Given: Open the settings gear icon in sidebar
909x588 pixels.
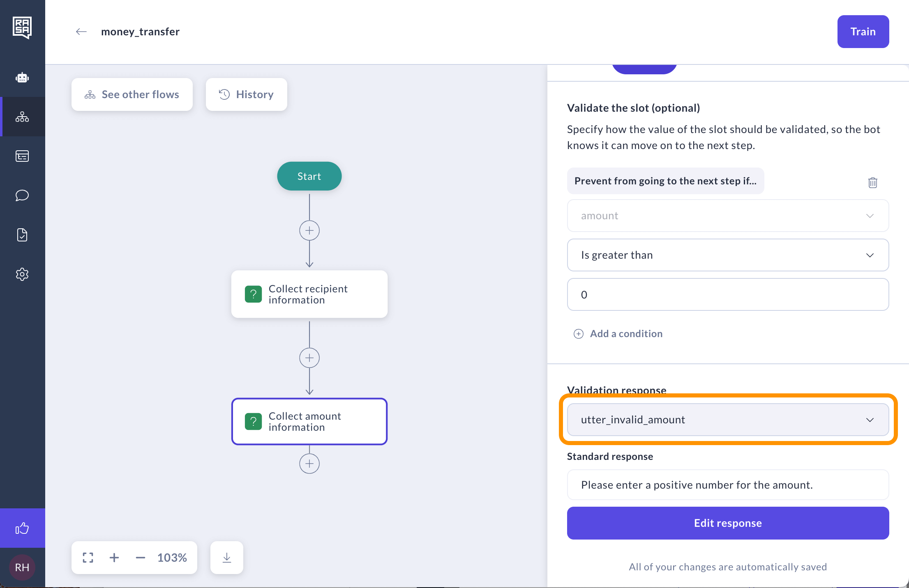Looking at the screenshot, I should pyautogui.click(x=22, y=274).
